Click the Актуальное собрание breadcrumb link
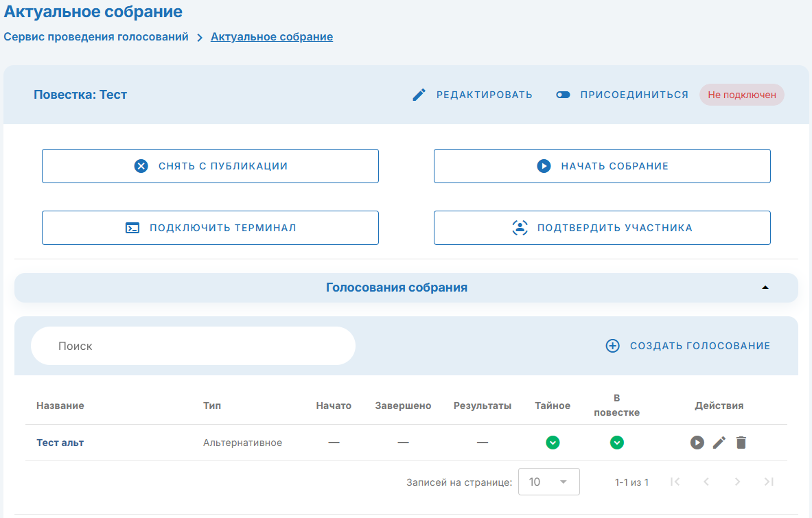Viewport: 812px width, 518px height. tap(272, 37)
